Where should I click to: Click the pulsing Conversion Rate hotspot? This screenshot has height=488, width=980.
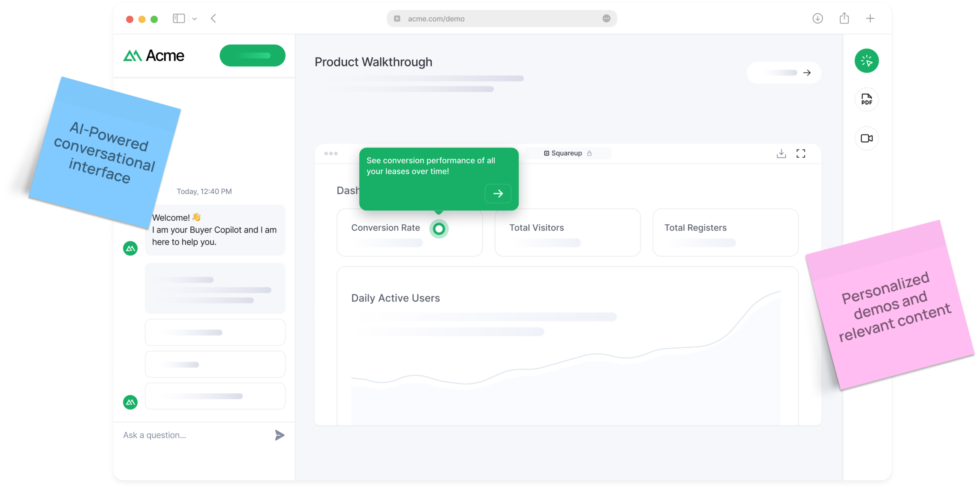coord(439,229)
